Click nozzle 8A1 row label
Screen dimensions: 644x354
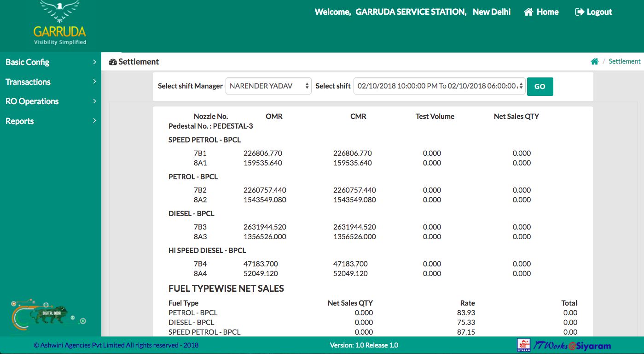[200, 163]
